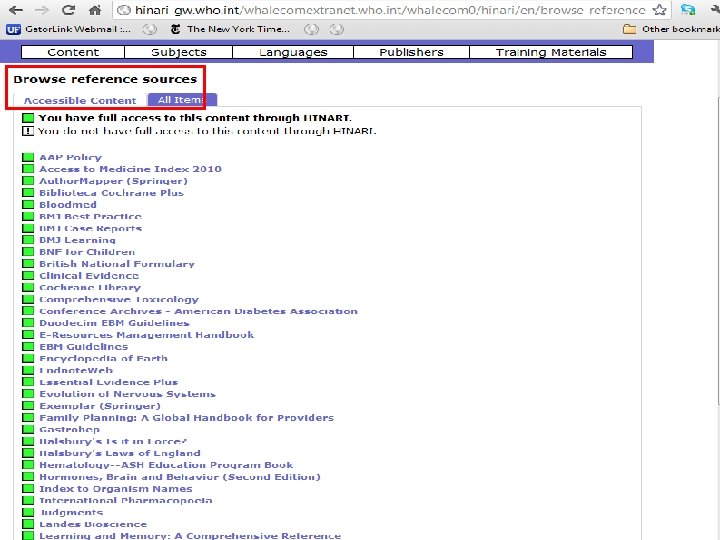This screenshot has height=540, width=720.
Task: Click the page vertical scrollbar
Action: tap(718, 253)
